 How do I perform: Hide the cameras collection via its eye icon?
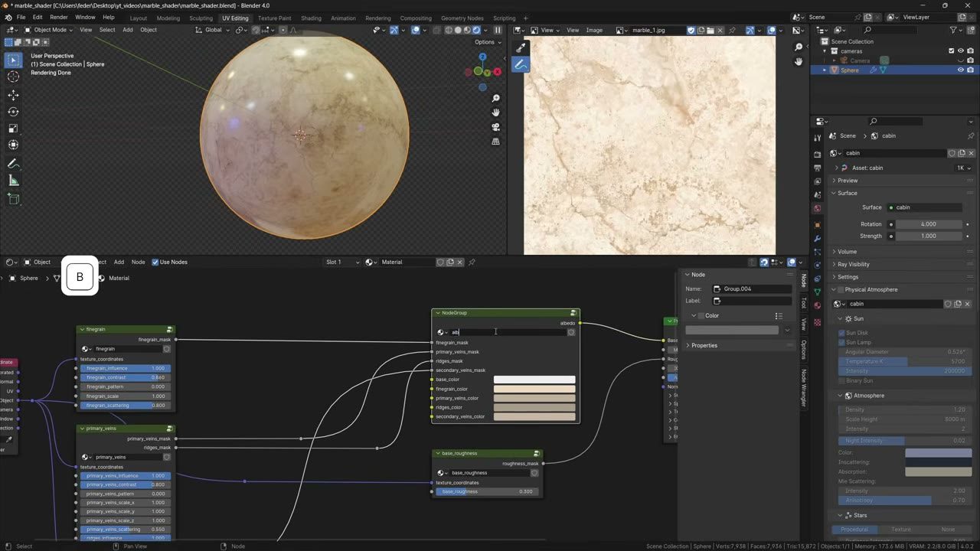(960, 51)
